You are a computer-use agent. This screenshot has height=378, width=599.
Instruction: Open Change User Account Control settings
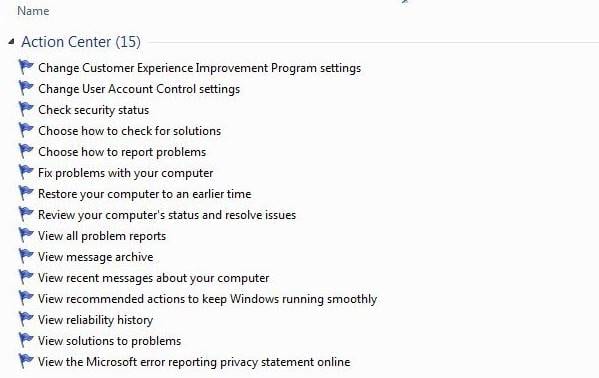[139, 89]
